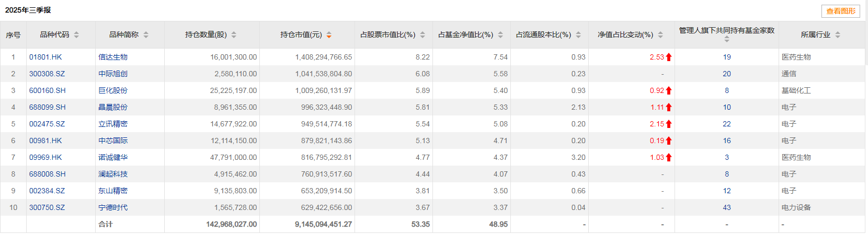Click red change value 1.03
Viewport: 868px width, 234px height.
pyautogui.click(x=657, y=157)
